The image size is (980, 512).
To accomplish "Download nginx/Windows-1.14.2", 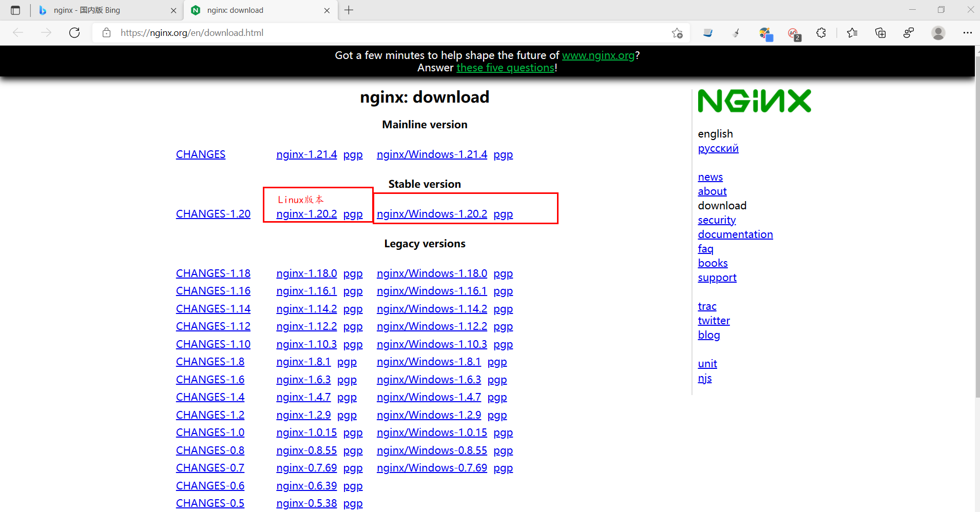I will [x=432, y=309].
